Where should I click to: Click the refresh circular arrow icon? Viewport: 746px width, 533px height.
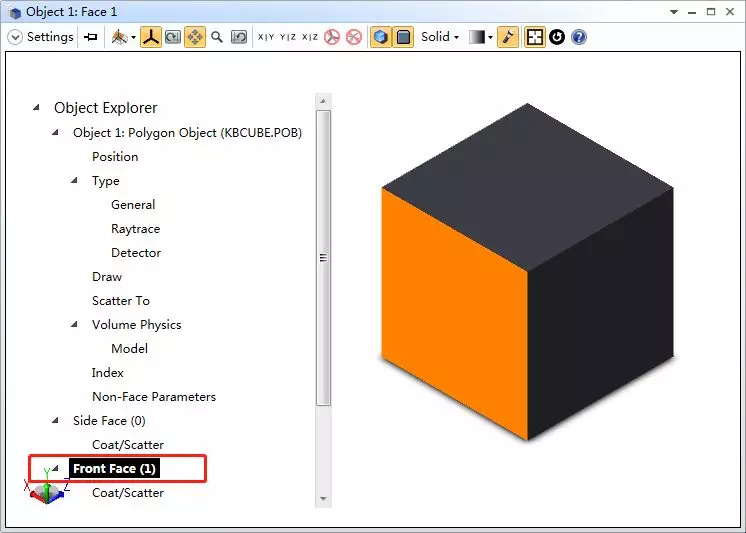click(x=557, y=37)
